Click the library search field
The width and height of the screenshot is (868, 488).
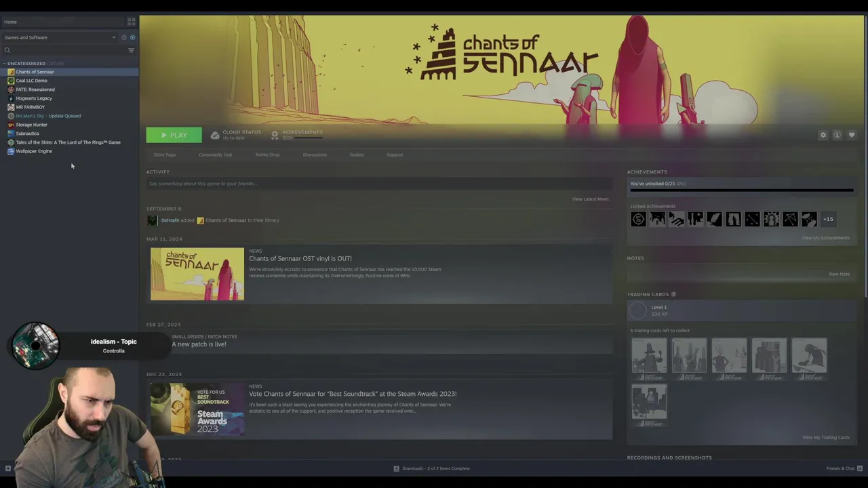64,50
